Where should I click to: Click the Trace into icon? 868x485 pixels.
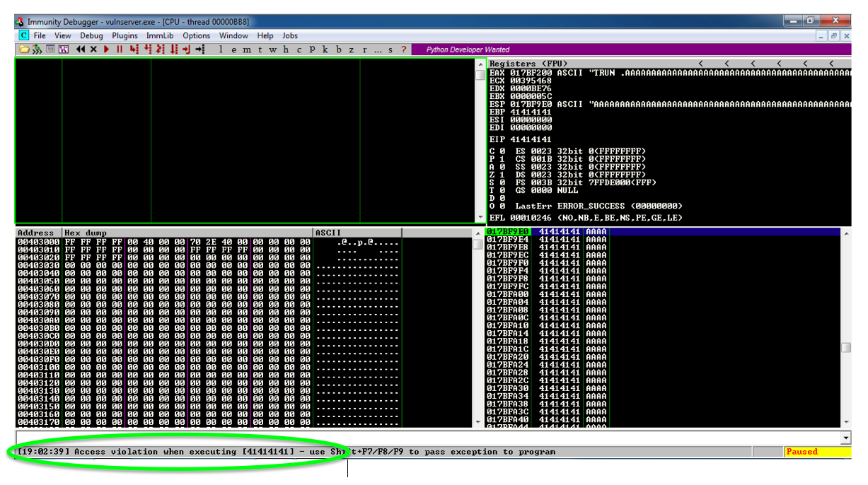click(x=160, y=49)
